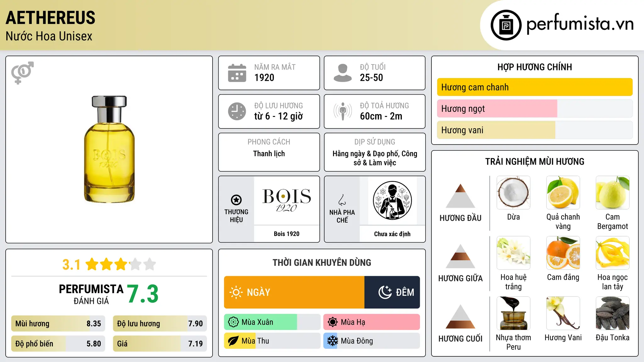Image resolution: width=644 pixels, height=362 pixels.
Task: Click the clock icon beside ĐỘ LƯU HƯƠNG
Action: 237,111
